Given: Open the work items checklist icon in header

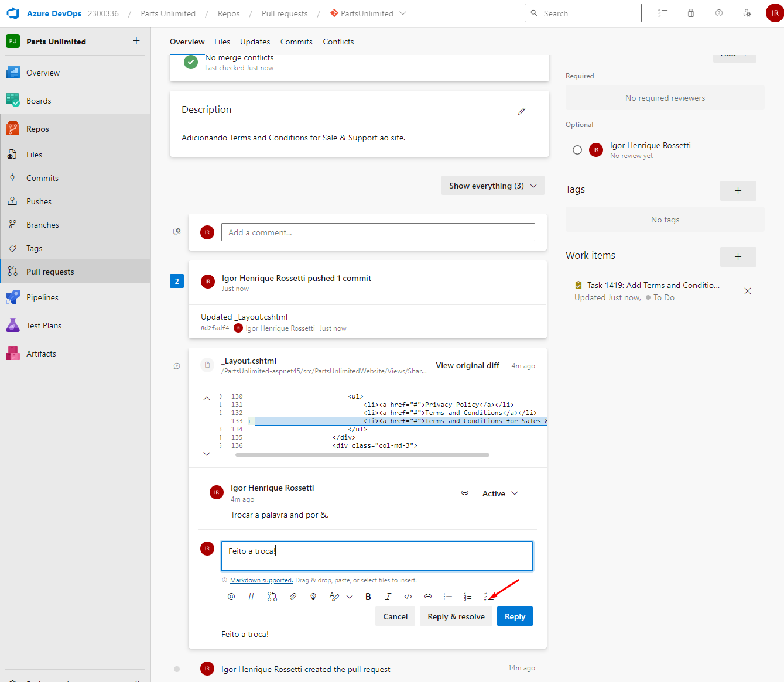Looking at the screenshot, I should pyautogui.click(x=663, y=13).
